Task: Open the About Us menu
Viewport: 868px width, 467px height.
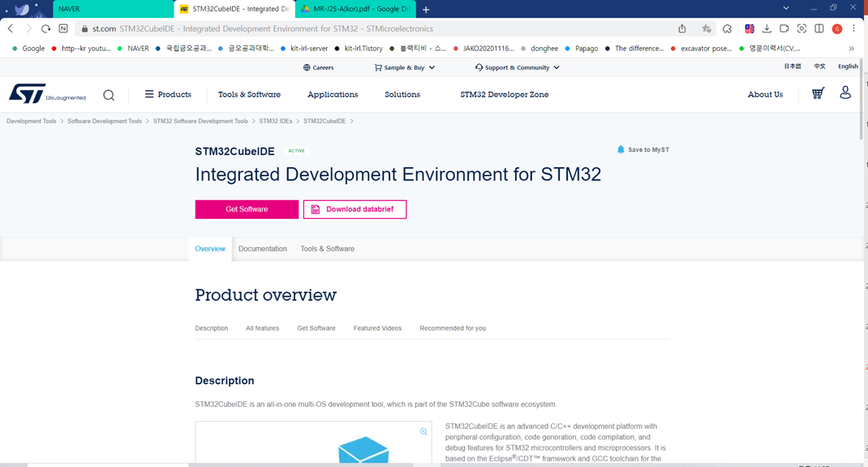Action: tap(765, 95)
